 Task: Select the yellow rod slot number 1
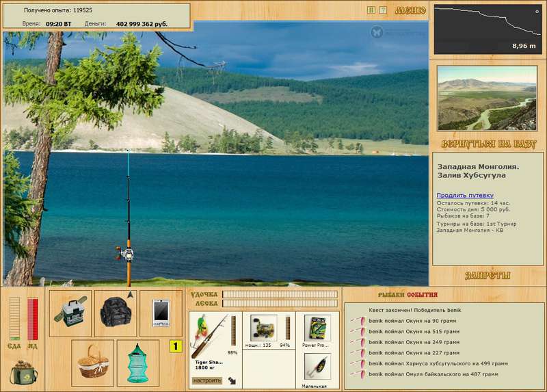[x=176, y=346]
